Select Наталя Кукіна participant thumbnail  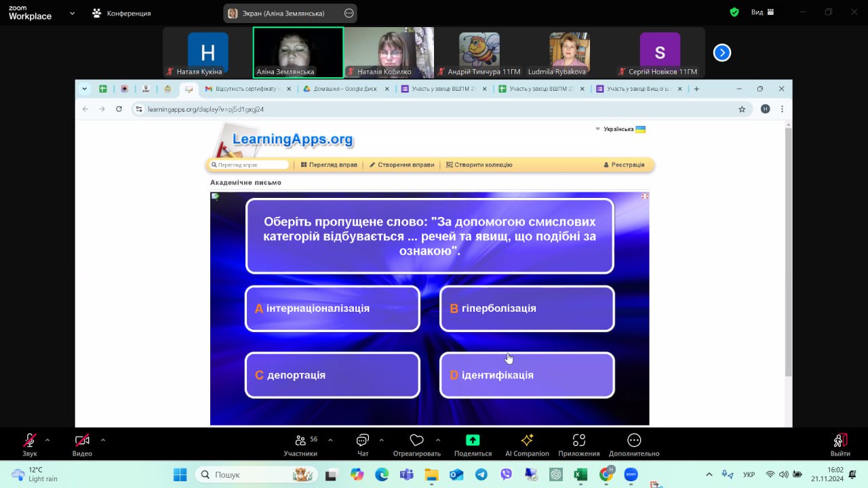pyautogui.click(x=208, y=53)
